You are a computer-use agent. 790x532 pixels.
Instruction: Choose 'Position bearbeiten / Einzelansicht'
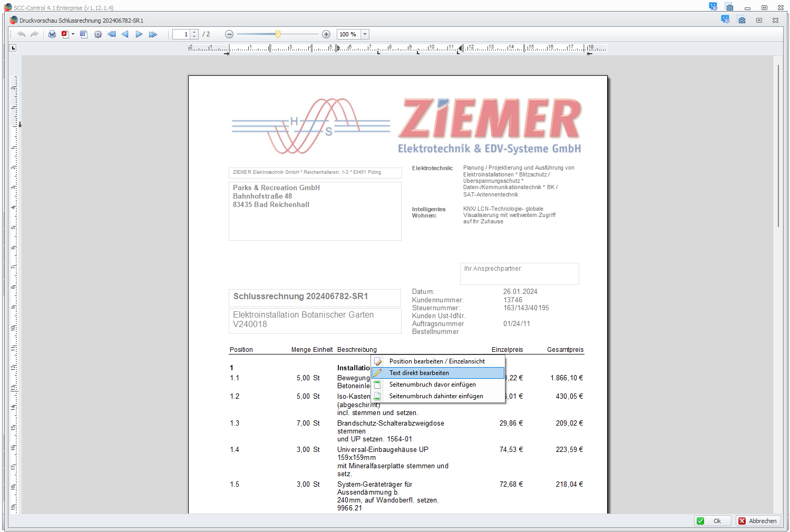point(436,361)
